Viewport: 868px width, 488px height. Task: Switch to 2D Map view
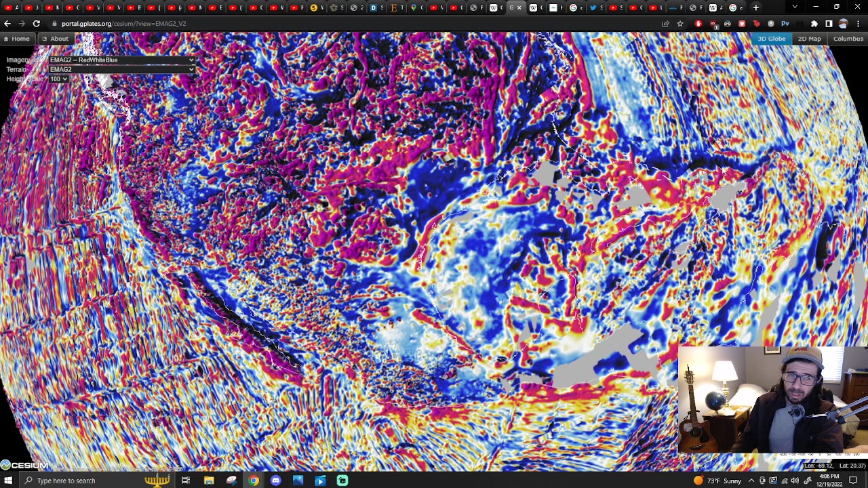pos(809,39)
